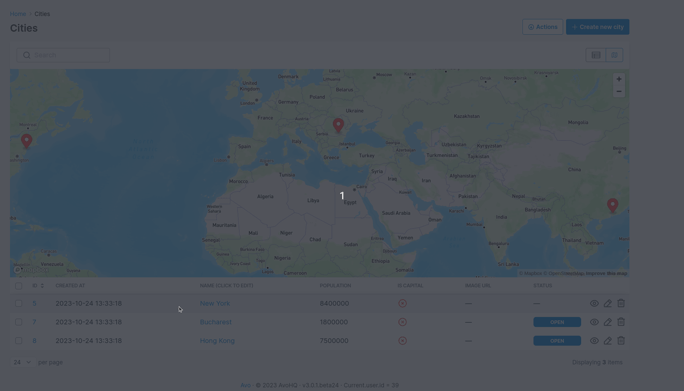684x391 pixels.
Task: Open the per page dropdown
Action: (x=22, y=362)
